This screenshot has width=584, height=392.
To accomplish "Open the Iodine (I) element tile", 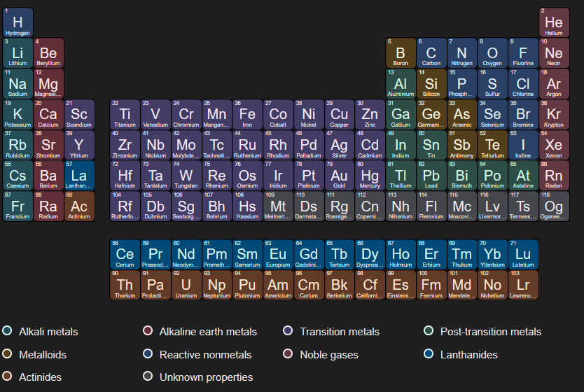I will click(x=523, y=145).
